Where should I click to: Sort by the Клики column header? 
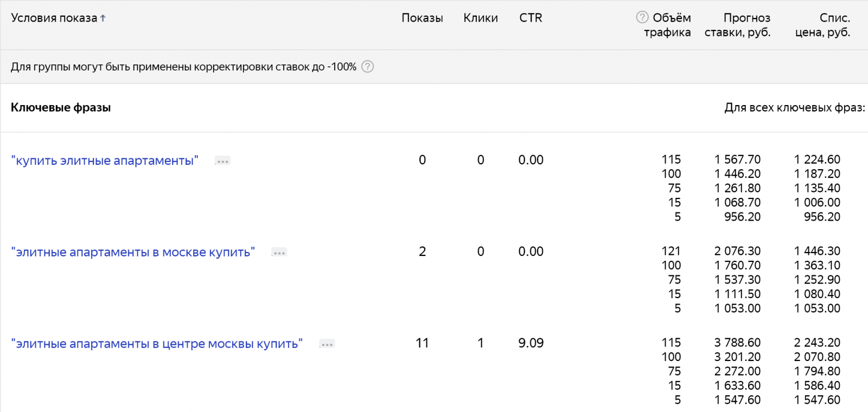[480, 18]
